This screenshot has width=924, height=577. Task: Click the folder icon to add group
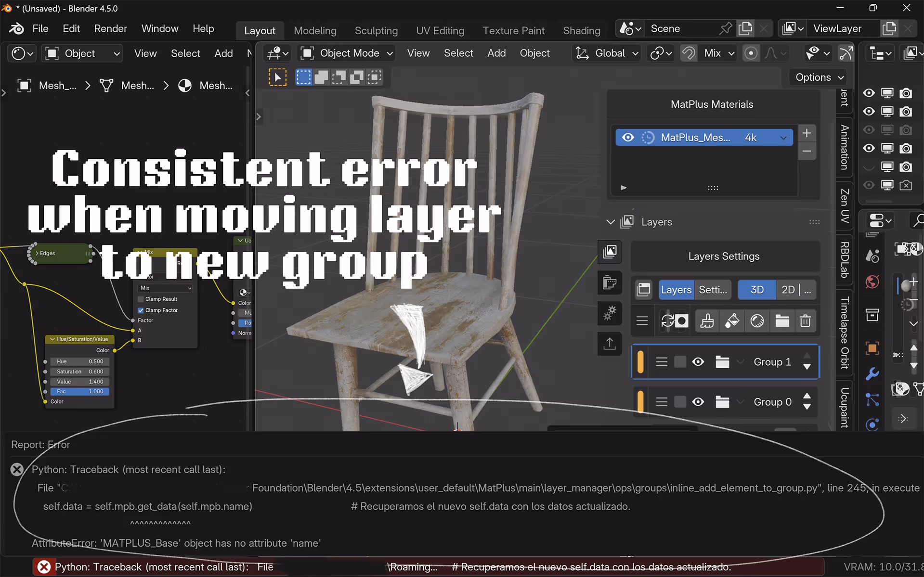click(782, 321)
